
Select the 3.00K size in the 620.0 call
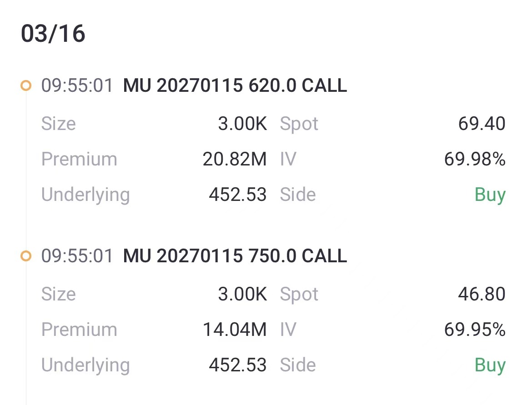(242, 124)
